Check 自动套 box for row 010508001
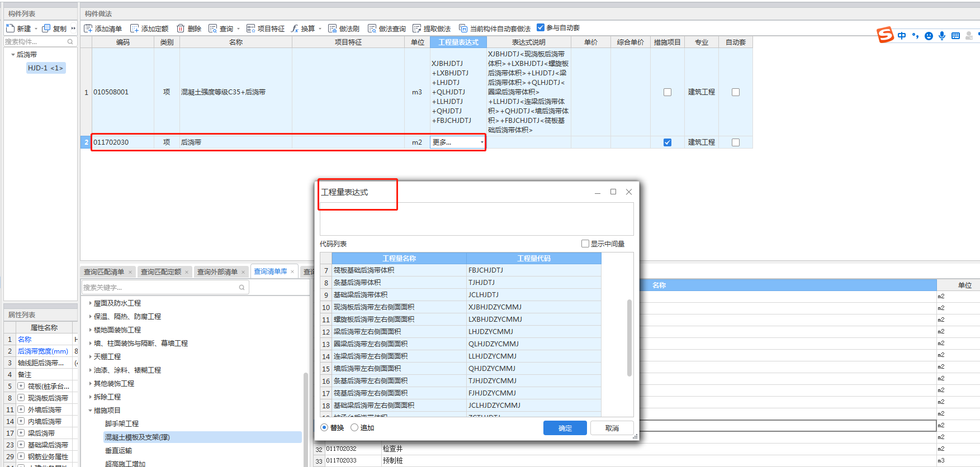Image resolution: width=980 pixels, height=467 pixels. coord(736,92)
